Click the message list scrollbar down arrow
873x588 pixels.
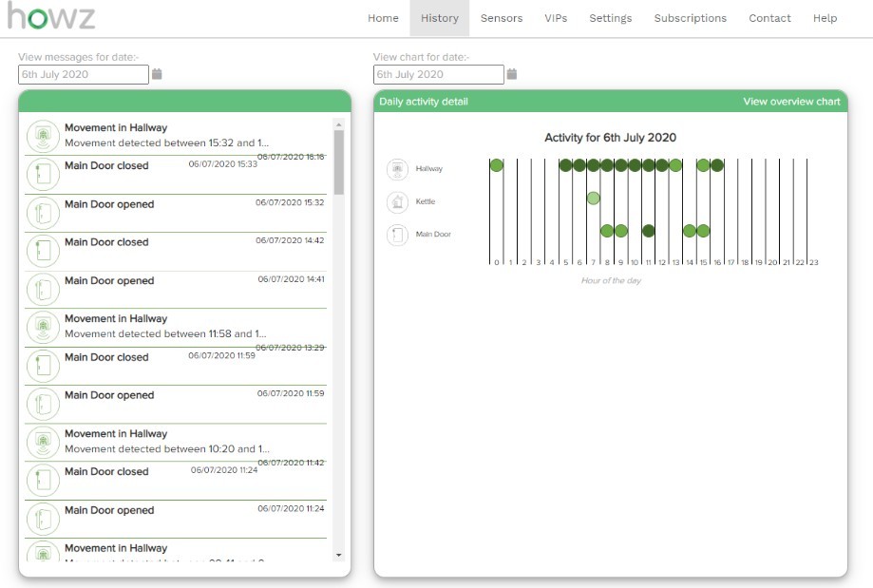pyautogui.click(x=339, y=554)
